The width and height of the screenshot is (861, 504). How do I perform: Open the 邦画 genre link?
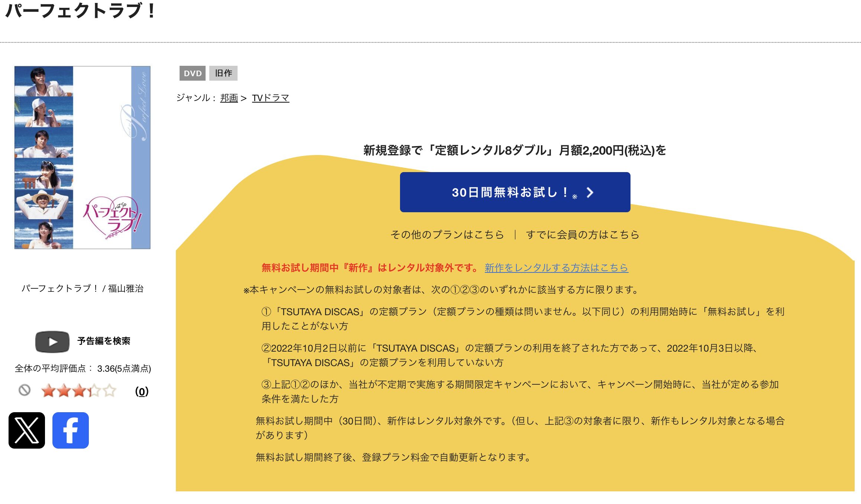click(x=229, y=98)
